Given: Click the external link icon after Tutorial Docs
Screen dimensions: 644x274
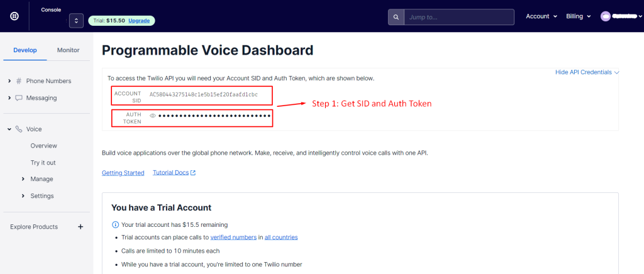Looking at the screenshot, I should pyautogui.click(x=192, y=173).
